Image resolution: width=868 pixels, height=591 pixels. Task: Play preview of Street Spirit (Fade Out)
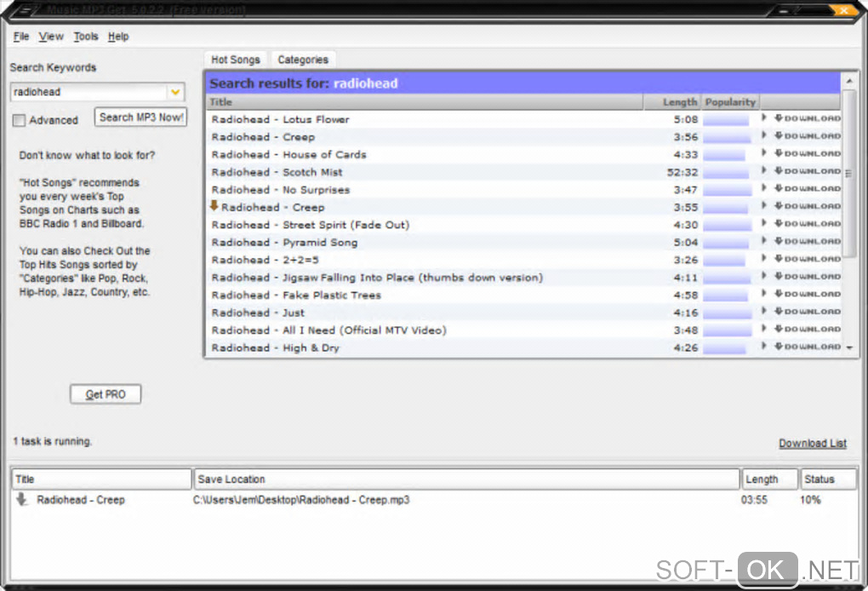[764, 223]
